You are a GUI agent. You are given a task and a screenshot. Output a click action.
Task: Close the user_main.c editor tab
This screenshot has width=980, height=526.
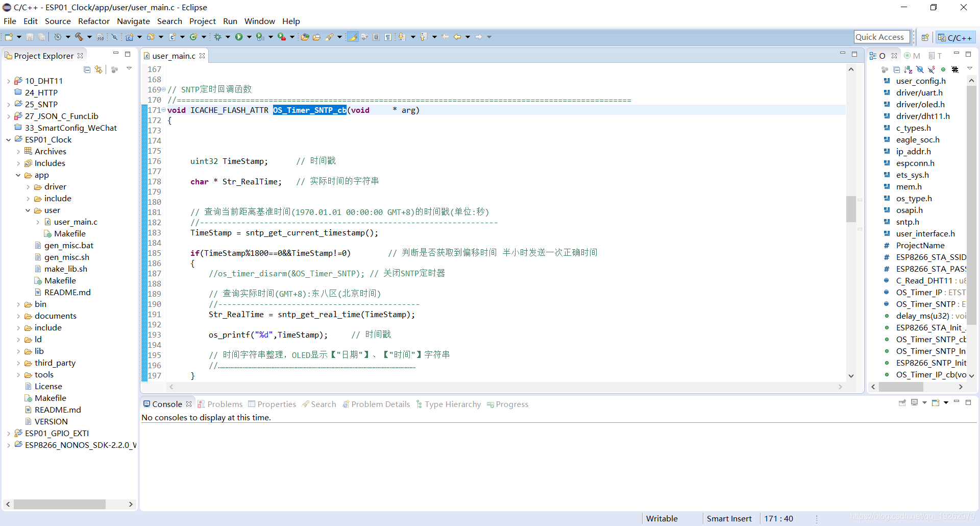tap(202, 56)
